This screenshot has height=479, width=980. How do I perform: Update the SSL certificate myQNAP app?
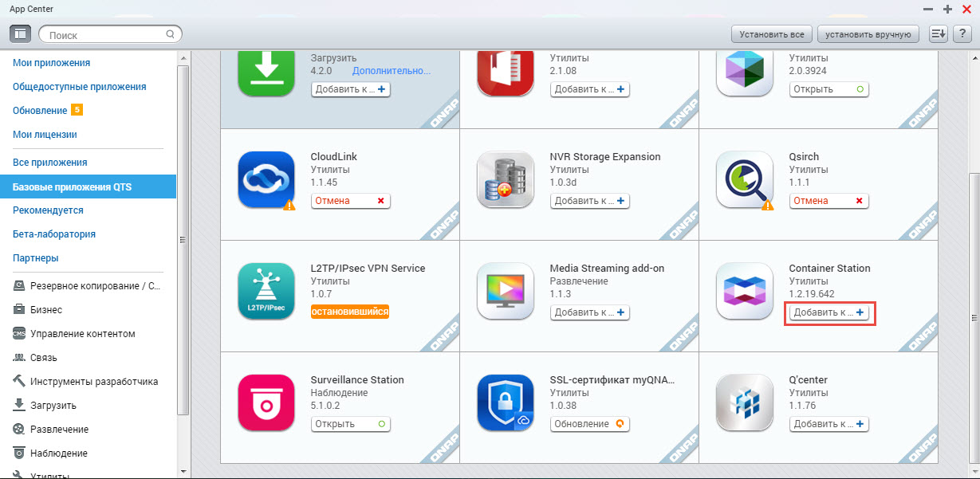590,424
